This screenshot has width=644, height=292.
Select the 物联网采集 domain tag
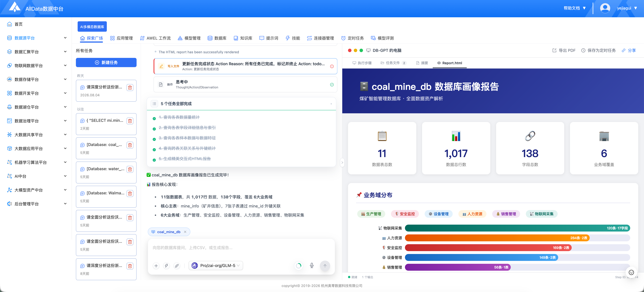542,214
